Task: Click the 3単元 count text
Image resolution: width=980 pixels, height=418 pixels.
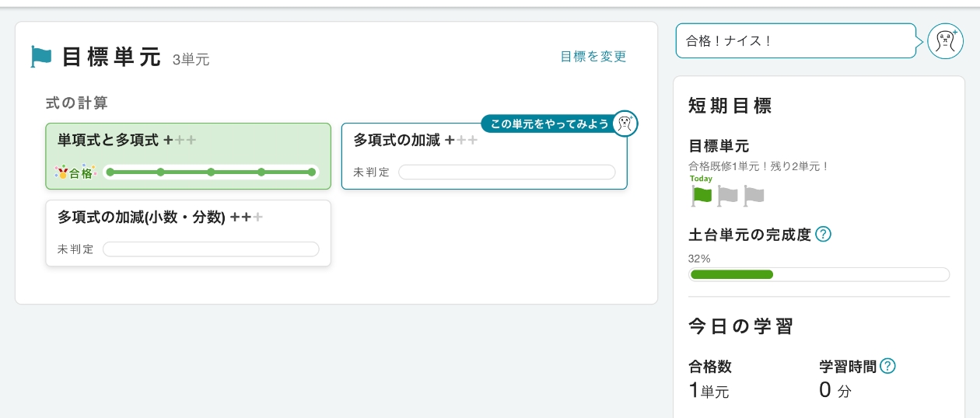Action: (x=191, y=60)
